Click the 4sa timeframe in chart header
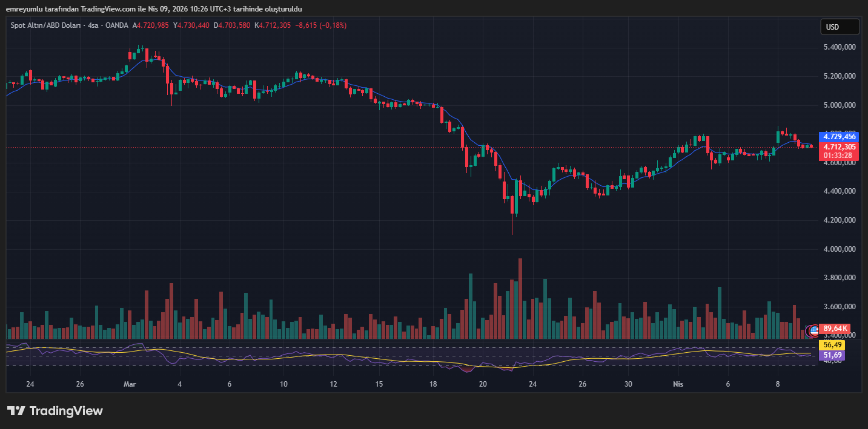Viewport: 868px width, 429px height. [x=93, y=25]
